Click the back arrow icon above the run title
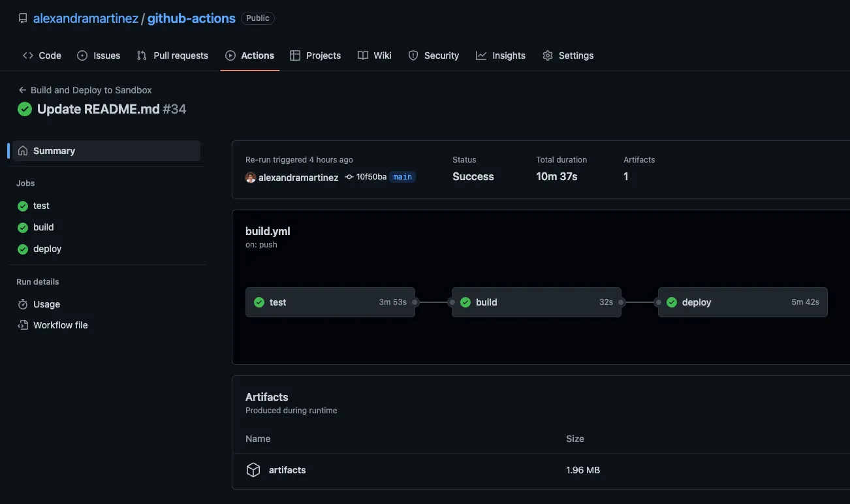The width and height of the screenshot is (850, 504). [23, 90]
